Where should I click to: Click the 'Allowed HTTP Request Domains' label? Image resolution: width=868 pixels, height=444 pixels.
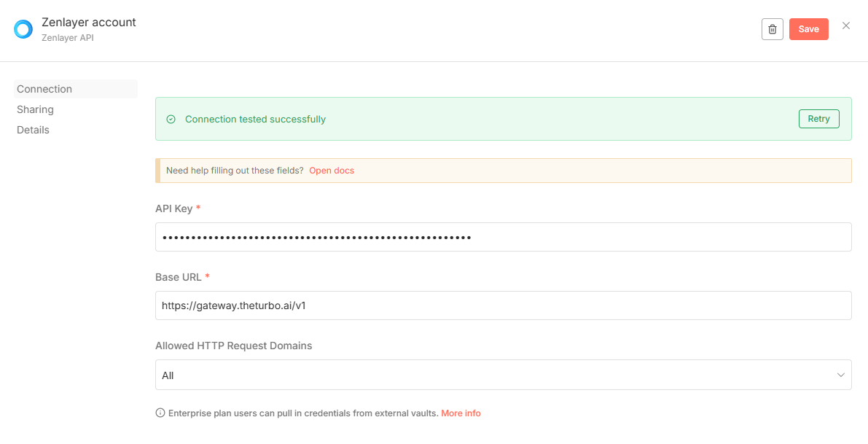click(234, 346)
